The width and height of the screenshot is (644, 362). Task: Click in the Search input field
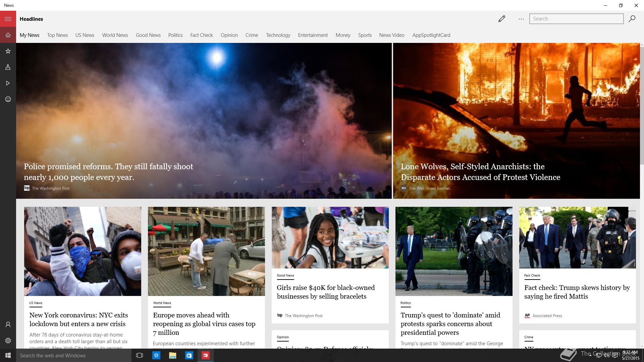tap(576, 19)
